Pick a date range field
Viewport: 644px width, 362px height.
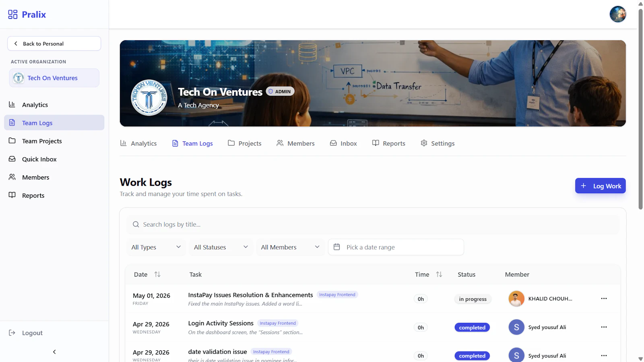[x=396, y=247]
